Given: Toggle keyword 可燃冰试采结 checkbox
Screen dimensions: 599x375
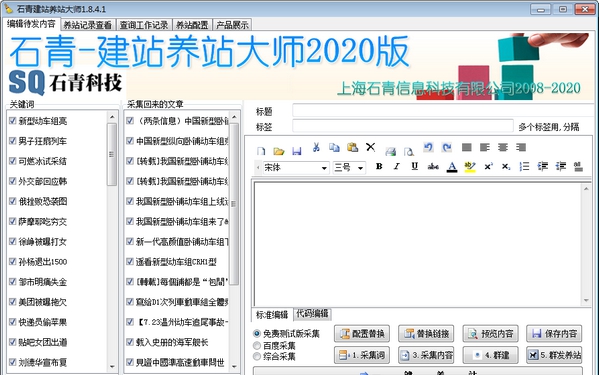Looking at the screenshot, I should (13, 161).
